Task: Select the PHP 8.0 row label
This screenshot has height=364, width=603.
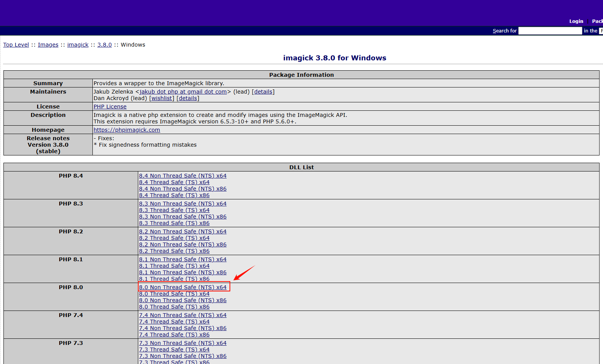Action: point(71,287)
